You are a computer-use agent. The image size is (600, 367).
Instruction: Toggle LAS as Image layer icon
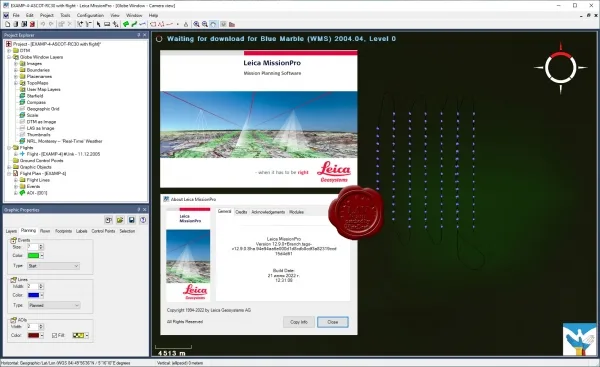pos(23,128)
